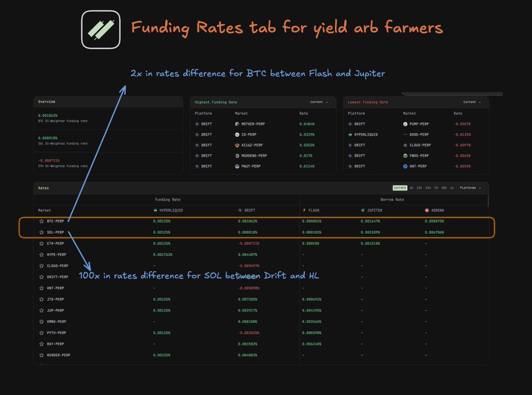
Task: Click HYPE-PERP Hyperliquid rate 0.001762%
Action: (x=163, y=254)
